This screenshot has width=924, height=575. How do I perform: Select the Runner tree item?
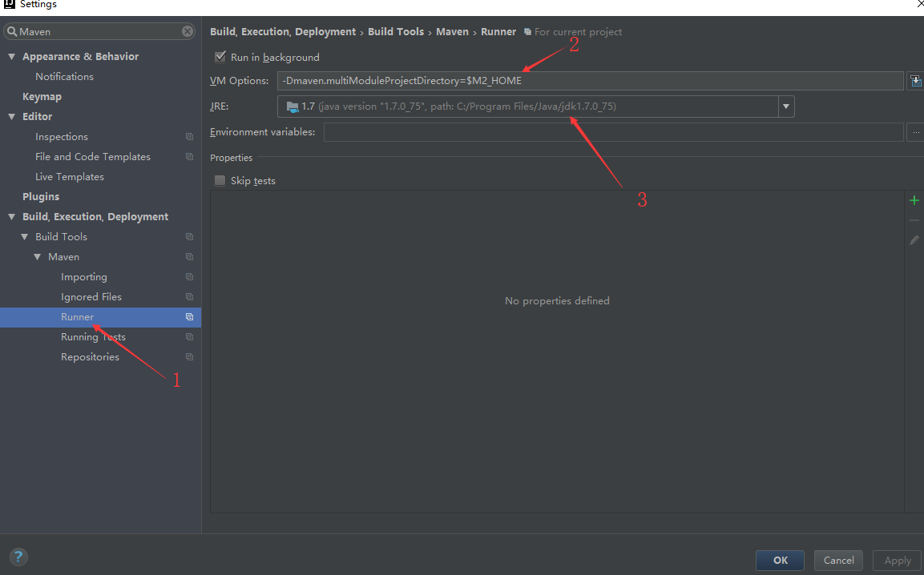tap(100, 317)
